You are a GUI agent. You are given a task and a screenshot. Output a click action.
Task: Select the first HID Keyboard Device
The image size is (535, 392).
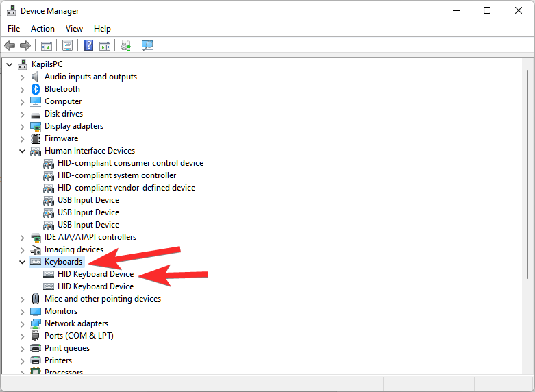click(x=95, y=274)
